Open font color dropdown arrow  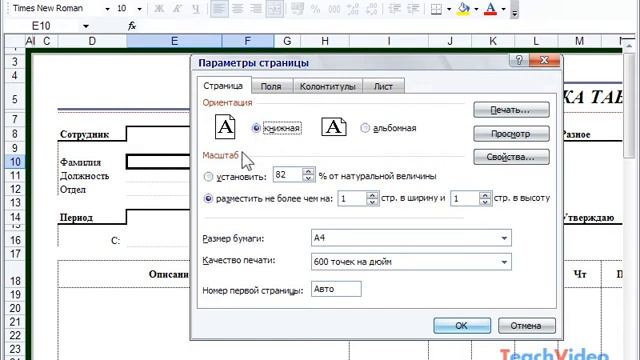503,9
